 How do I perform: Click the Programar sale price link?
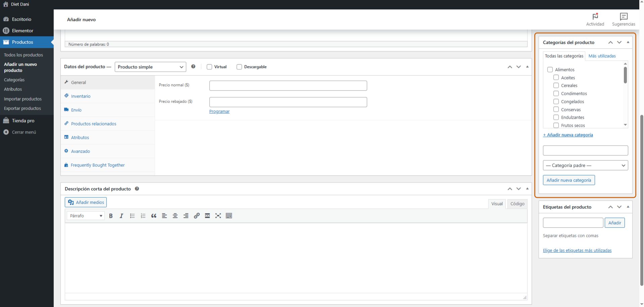pyautogui.click(x=219, y=111)
